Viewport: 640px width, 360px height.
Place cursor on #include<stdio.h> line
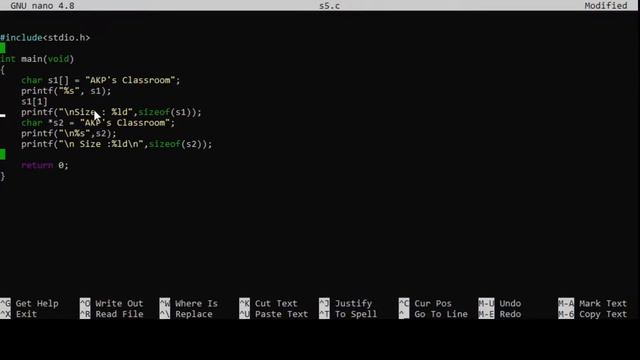[x=45, y=38]
